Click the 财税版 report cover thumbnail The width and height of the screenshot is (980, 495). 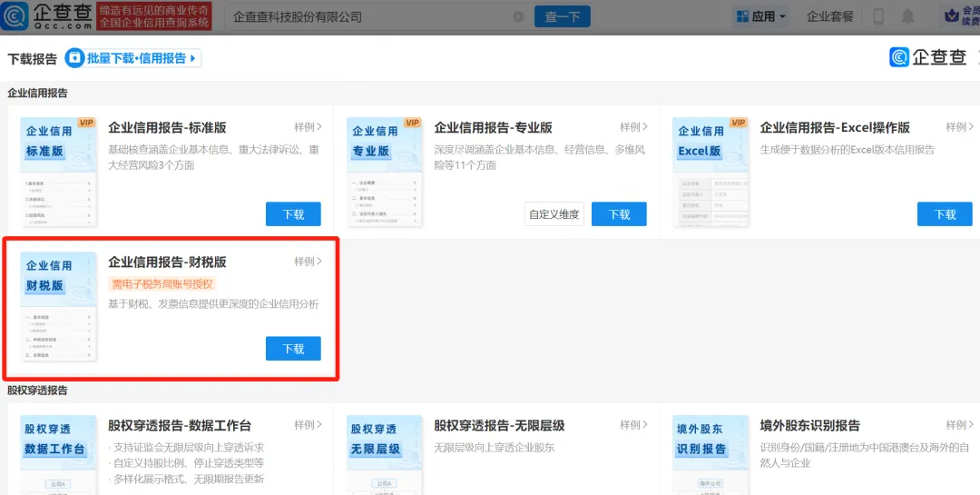point(59,306)
